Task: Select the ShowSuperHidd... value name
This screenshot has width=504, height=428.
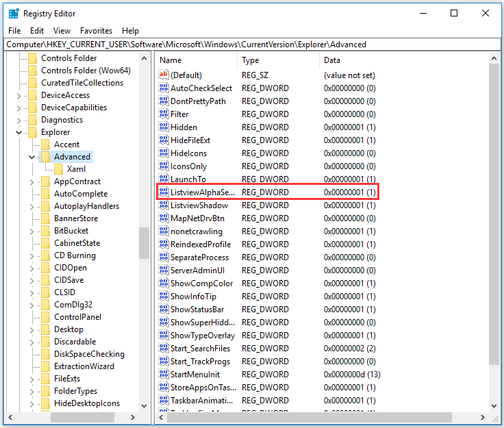Action: 203,323
